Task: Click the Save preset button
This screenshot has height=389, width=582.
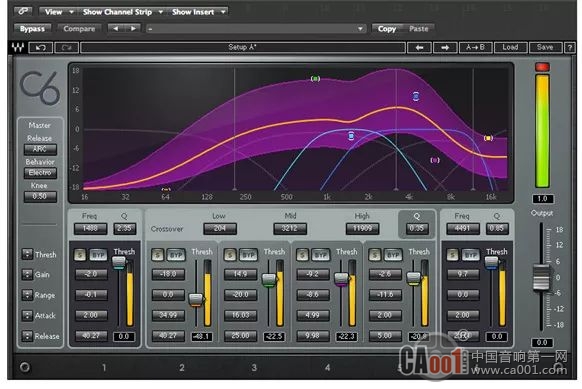Action: (x=545, y=47)
